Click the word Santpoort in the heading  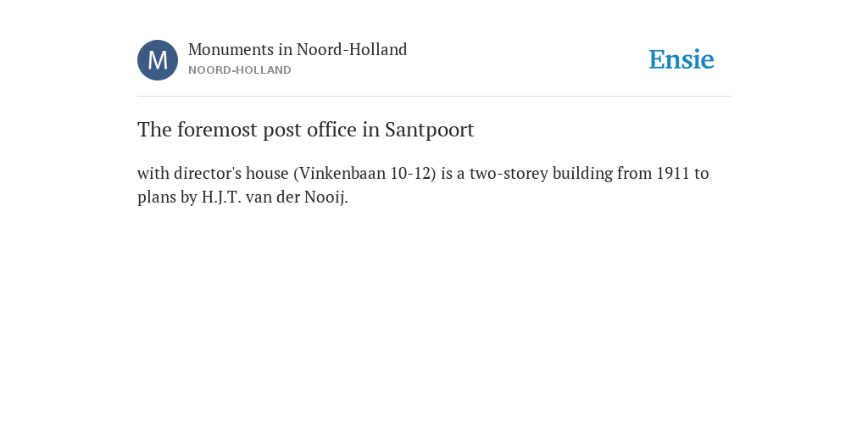coord(430,130)
